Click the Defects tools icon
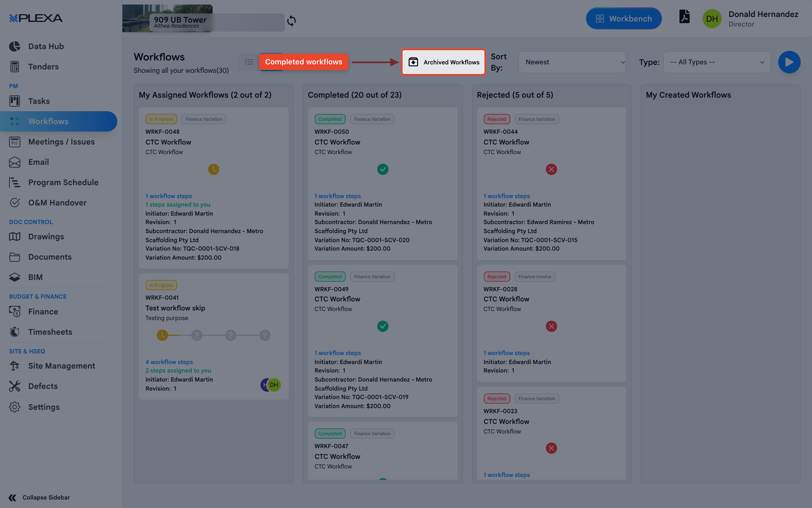812x508 pixels. 14,386
